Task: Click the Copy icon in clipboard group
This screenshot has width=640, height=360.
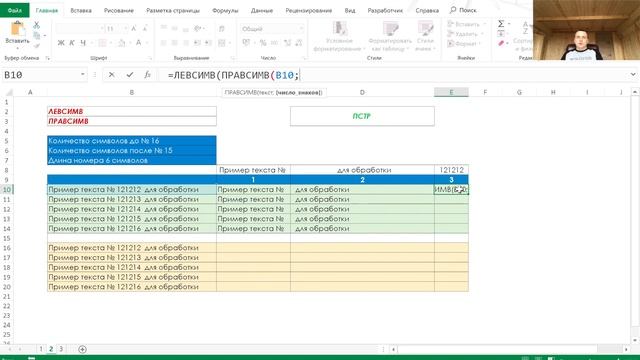Action: tap(37, 36)
